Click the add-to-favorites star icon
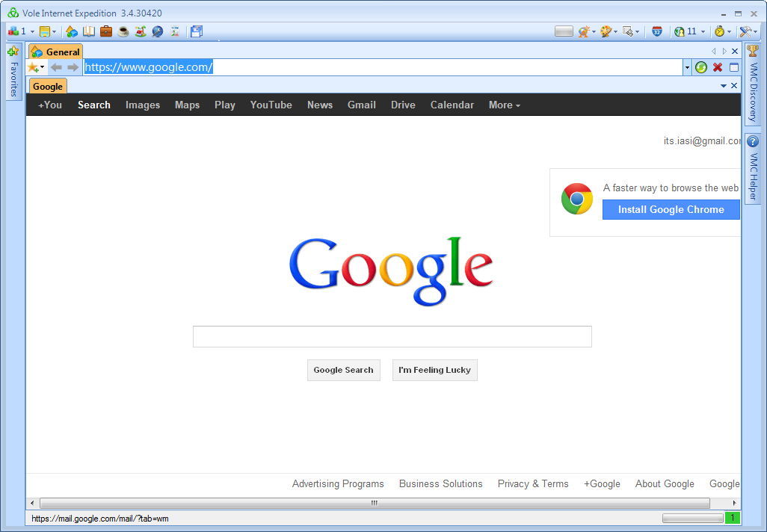The height and width of the screenshot is (532, 767). coord(33,67)
